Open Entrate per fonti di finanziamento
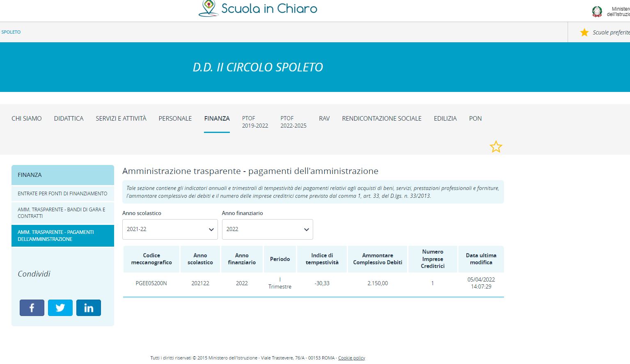This screenshot has width=630, height=364. click(x=62, y=194)
